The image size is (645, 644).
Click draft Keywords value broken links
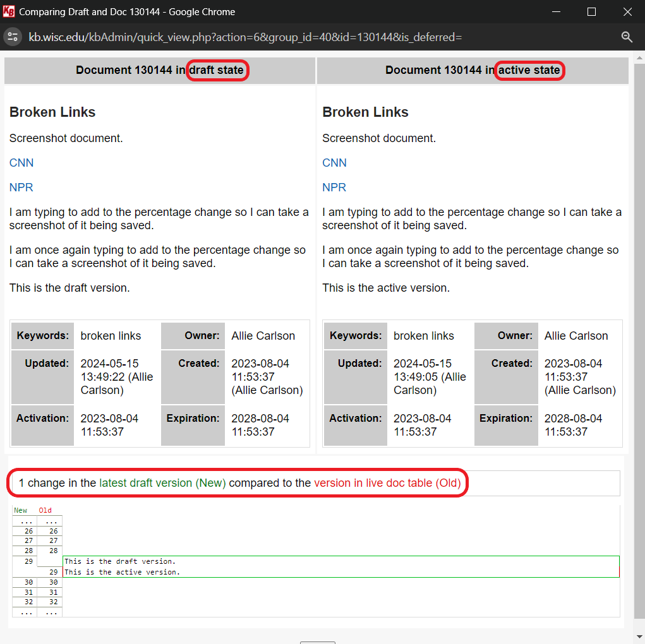111,336
